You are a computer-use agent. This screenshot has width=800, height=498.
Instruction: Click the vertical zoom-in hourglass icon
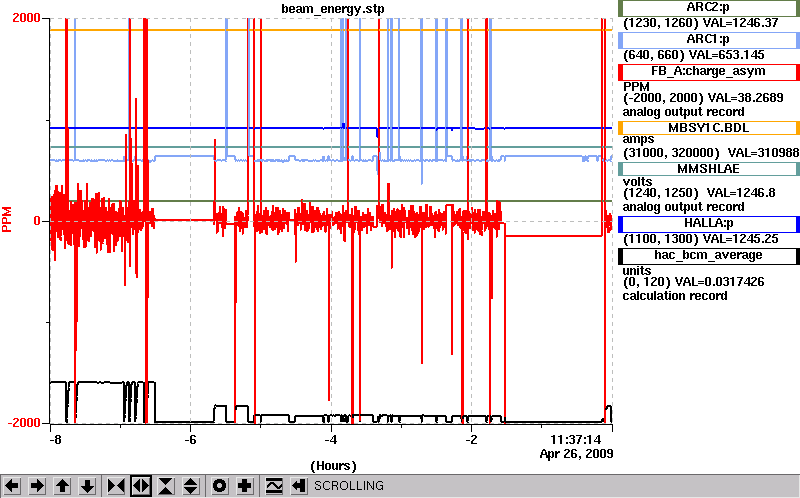coord(166,486)
